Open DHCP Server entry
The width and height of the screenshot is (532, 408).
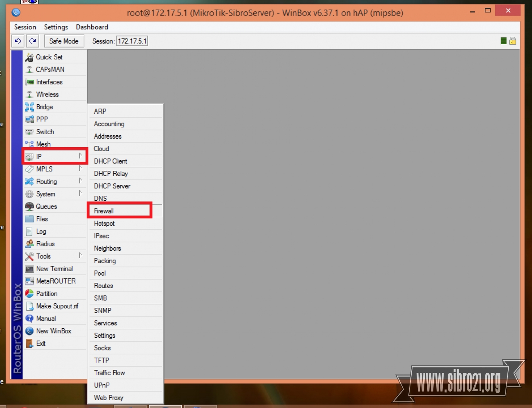(x=126, y=186)
